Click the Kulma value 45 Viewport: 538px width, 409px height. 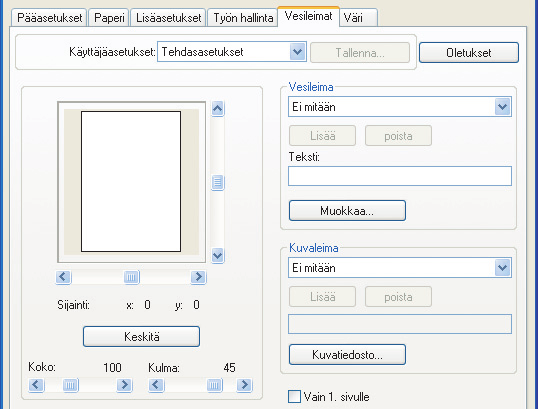pyautogui.click(x=229, y=367)
